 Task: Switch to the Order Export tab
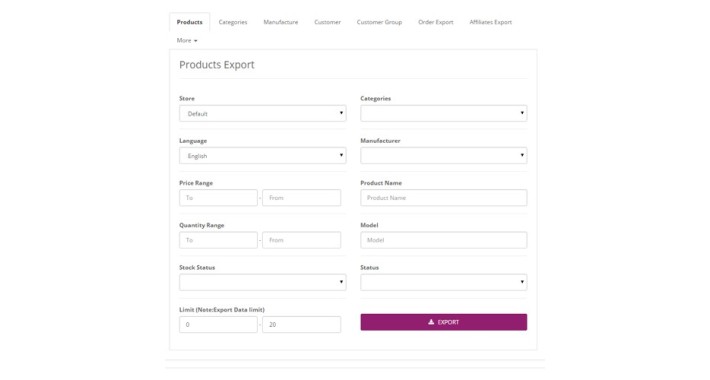436,22
